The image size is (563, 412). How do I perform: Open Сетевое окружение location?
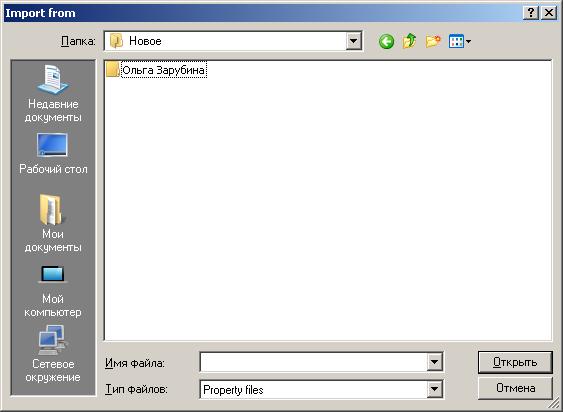[53, 354]
